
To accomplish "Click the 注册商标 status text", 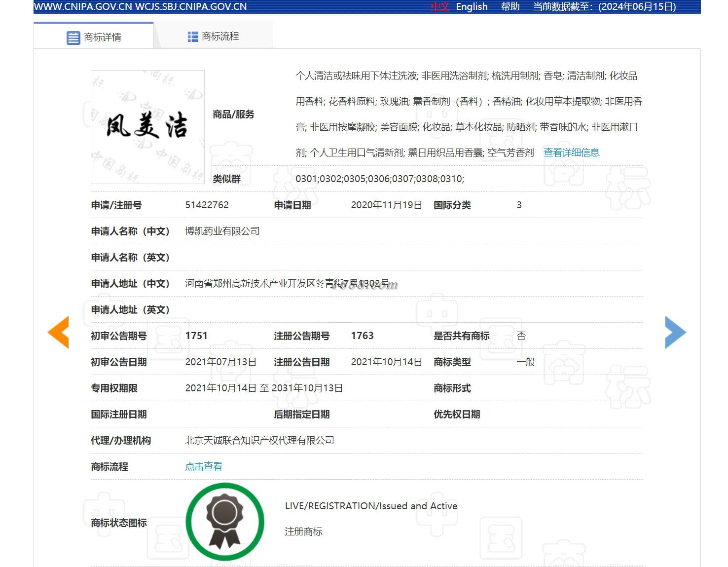I will (x=304, y=531).
